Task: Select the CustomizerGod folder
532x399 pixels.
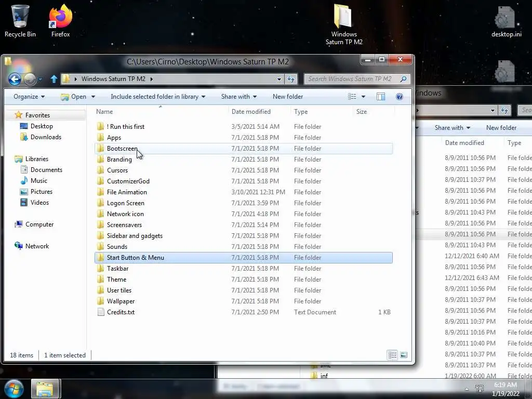Action: tap(243, 181)
